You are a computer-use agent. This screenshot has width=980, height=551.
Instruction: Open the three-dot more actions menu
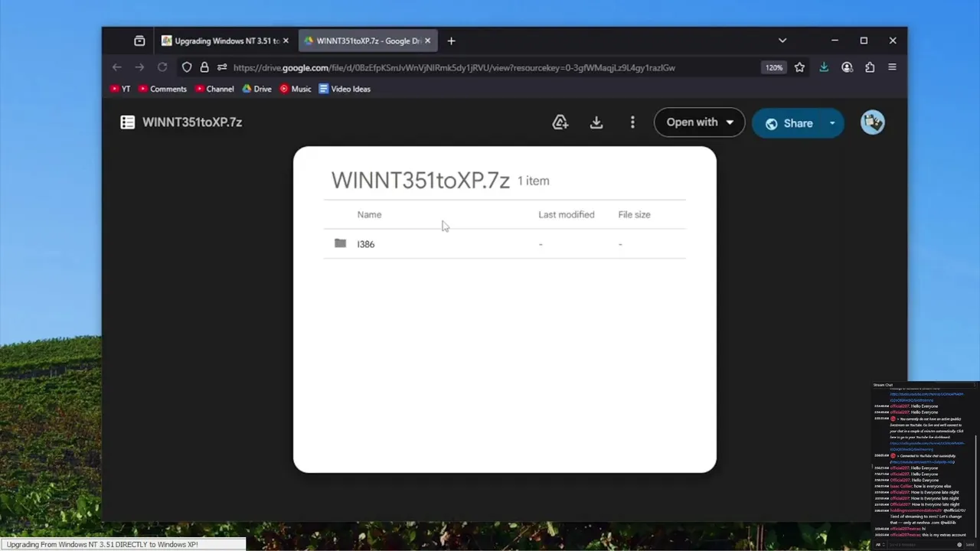(x=632, y=122)
